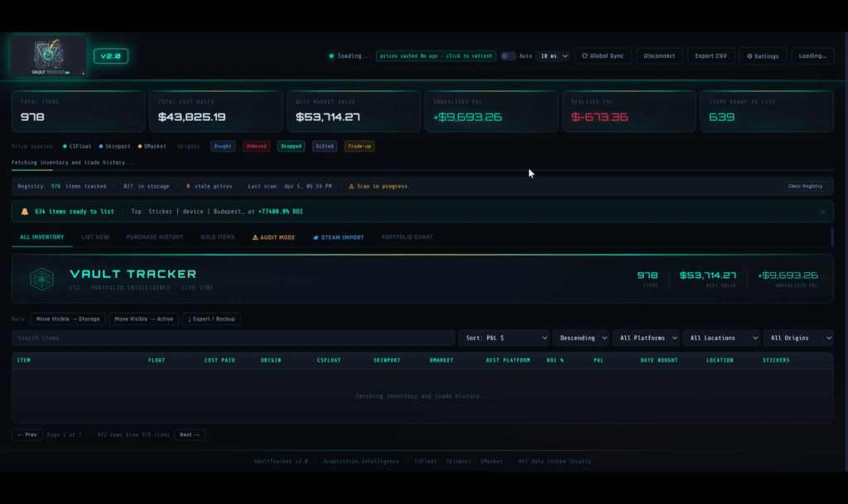Click the Scan in progress warning icon
This screenshot has width=848, height=504.
pos(351,186)
